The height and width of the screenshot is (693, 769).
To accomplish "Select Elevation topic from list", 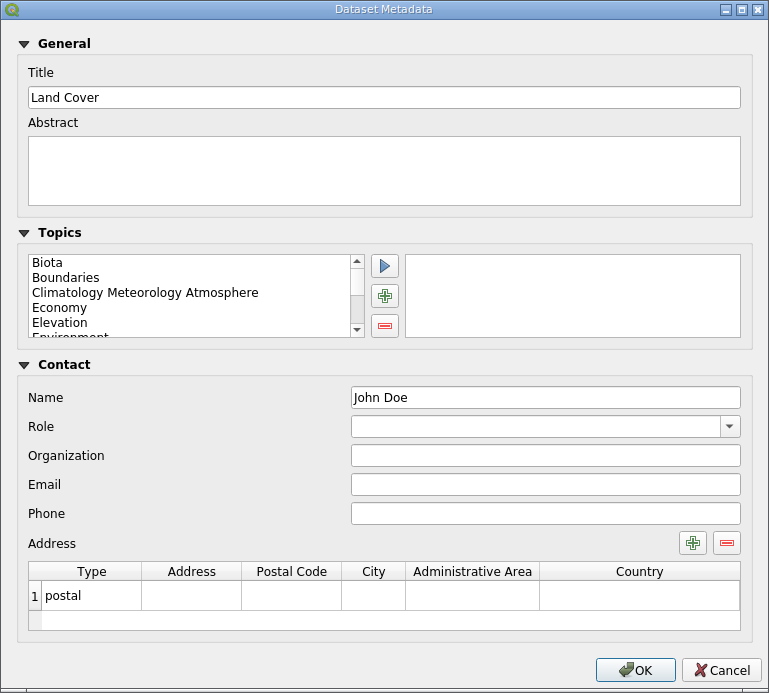I will coord(60,323).
